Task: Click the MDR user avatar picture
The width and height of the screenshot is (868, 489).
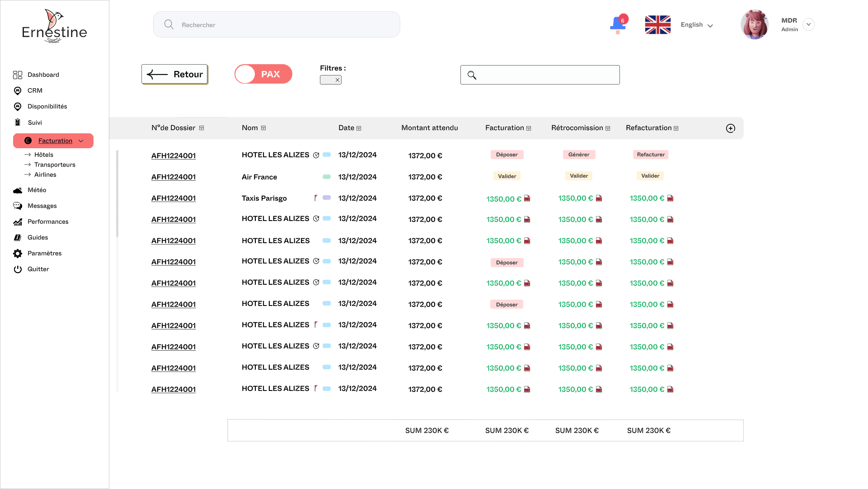Action: [754, 24]
